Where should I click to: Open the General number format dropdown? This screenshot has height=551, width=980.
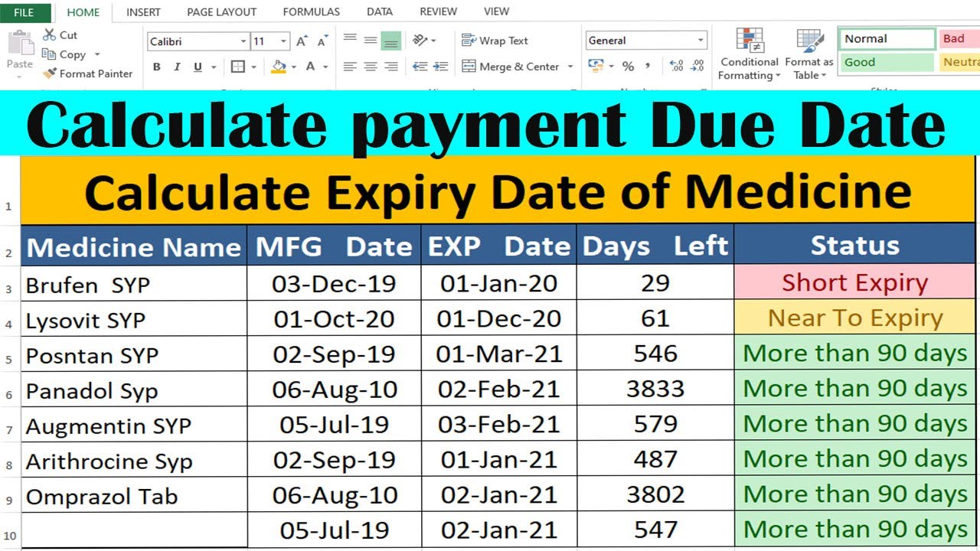[701, 41]
